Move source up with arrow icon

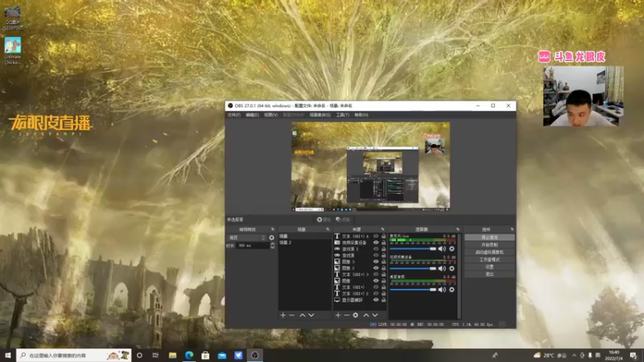pyautogui.click(x=366, y=315)
